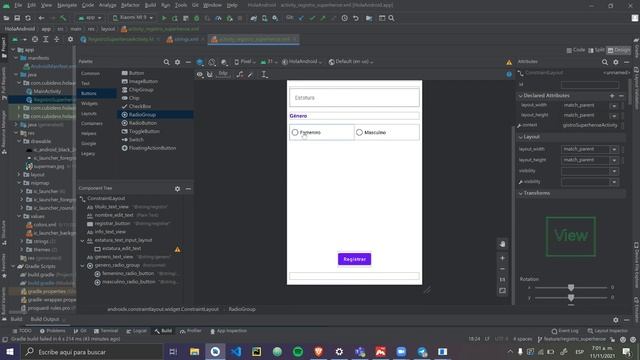Screen dimensions: 640x360
Task: Toggle view options eye icon
Action: click(x=200, y=74)
